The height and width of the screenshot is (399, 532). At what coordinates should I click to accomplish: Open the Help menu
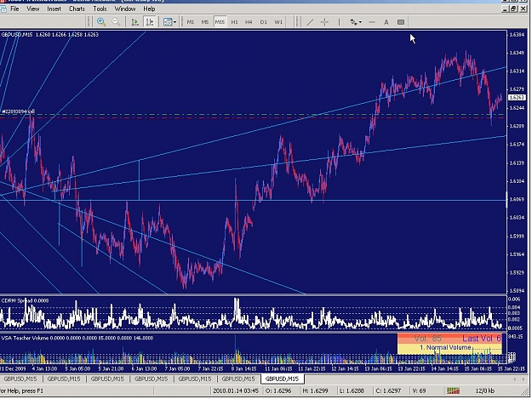(149, 9)
